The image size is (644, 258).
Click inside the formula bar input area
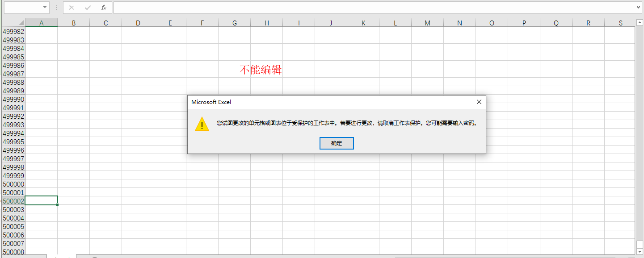pyautogui.click(x=313, y=7)
